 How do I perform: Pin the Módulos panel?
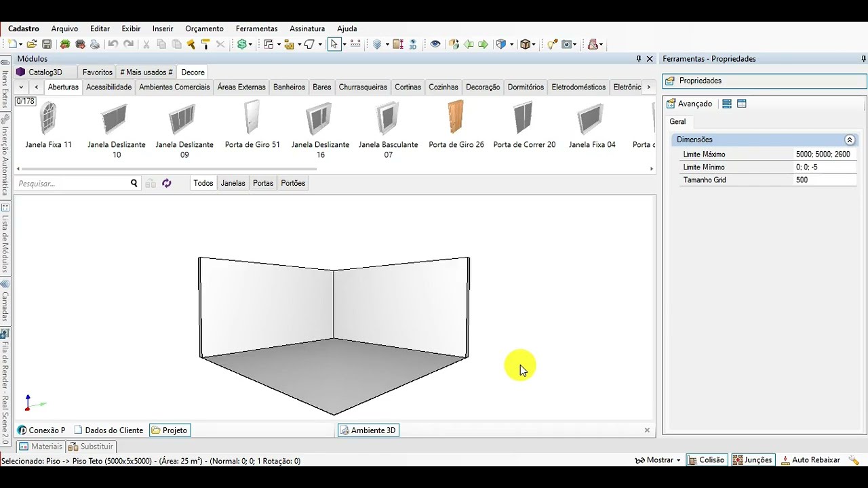click(639, 59)
